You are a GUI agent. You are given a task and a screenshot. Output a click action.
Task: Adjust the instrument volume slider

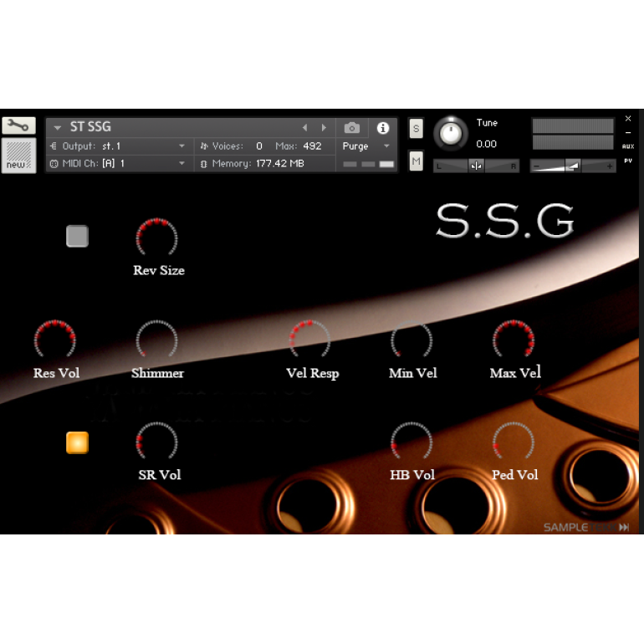573,166
